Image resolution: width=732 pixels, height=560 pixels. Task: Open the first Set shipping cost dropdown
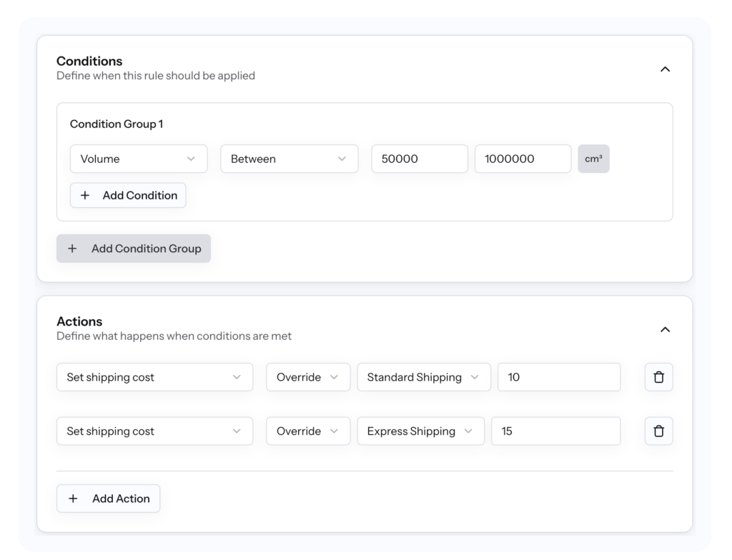(x=154, y=376)
